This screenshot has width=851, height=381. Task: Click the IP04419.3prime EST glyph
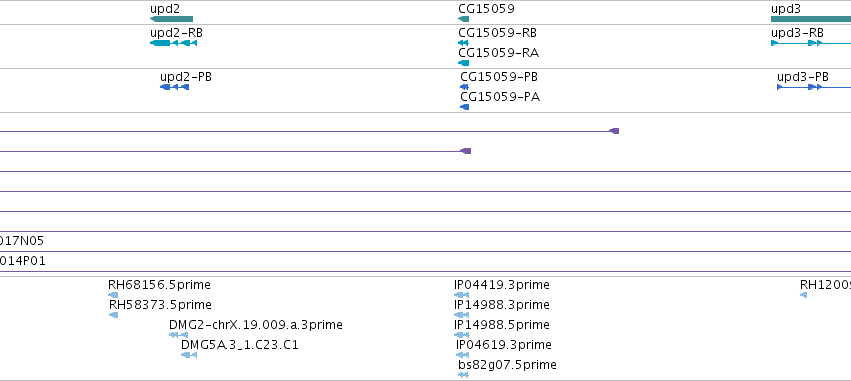(x=461, y=295)
